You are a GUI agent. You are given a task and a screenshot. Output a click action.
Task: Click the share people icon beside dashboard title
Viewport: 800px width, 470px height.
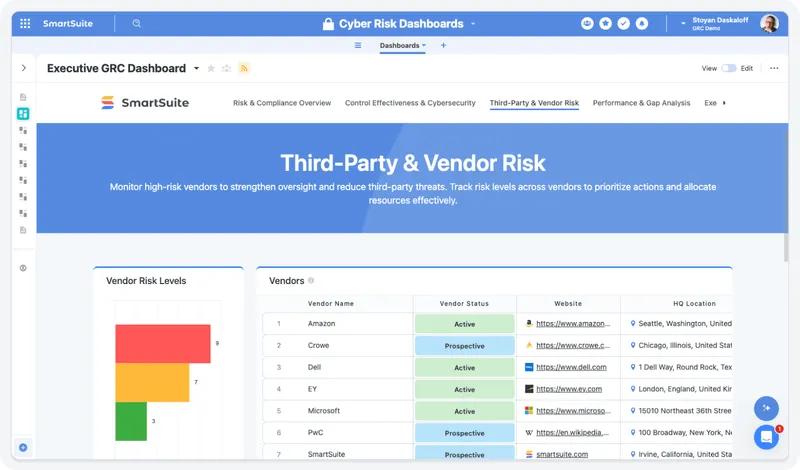click(227, 68)
